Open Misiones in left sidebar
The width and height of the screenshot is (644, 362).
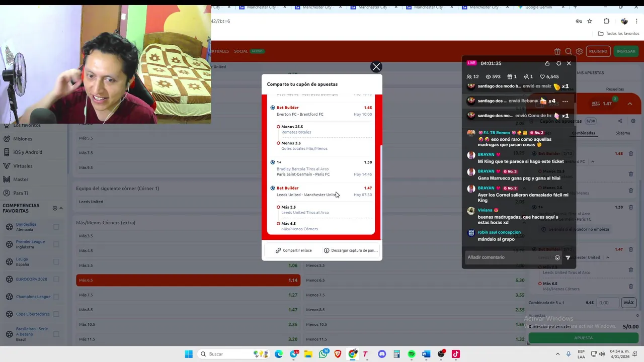[23, 139]
